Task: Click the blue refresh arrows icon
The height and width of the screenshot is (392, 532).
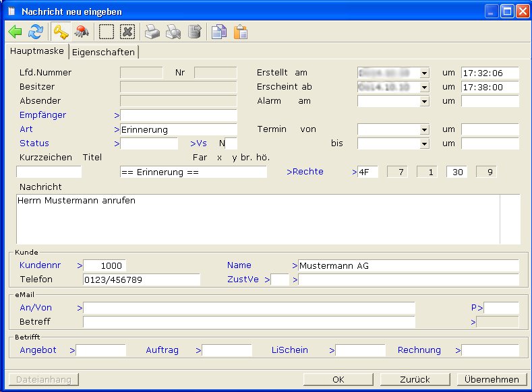Action: (35, 32)
